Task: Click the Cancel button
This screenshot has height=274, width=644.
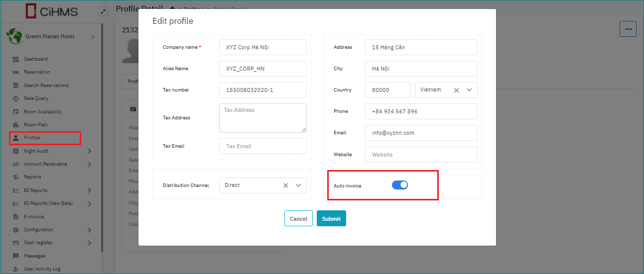Action: [298, 219]
